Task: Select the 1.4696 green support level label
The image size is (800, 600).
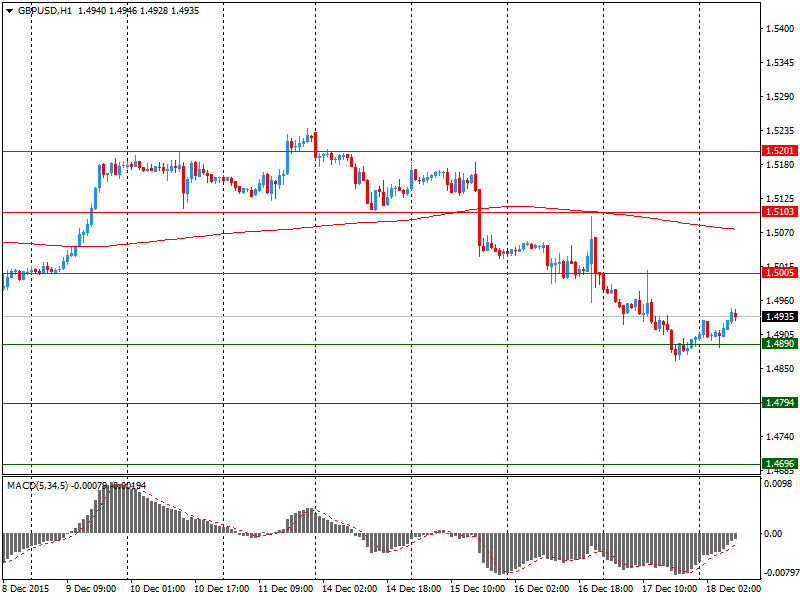Action: [780, 464]
